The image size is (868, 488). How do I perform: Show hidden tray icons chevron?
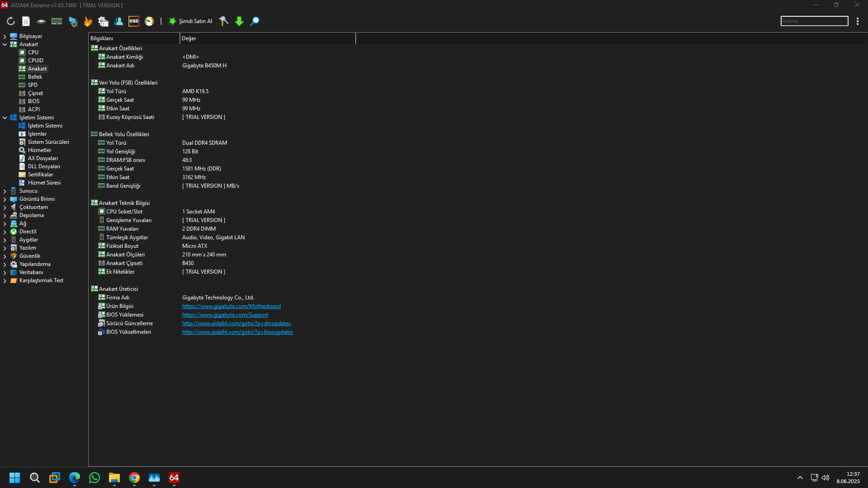800,478
